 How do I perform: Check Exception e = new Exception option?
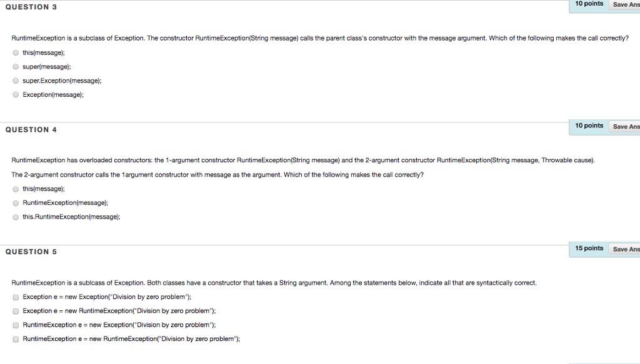[16, 297]
